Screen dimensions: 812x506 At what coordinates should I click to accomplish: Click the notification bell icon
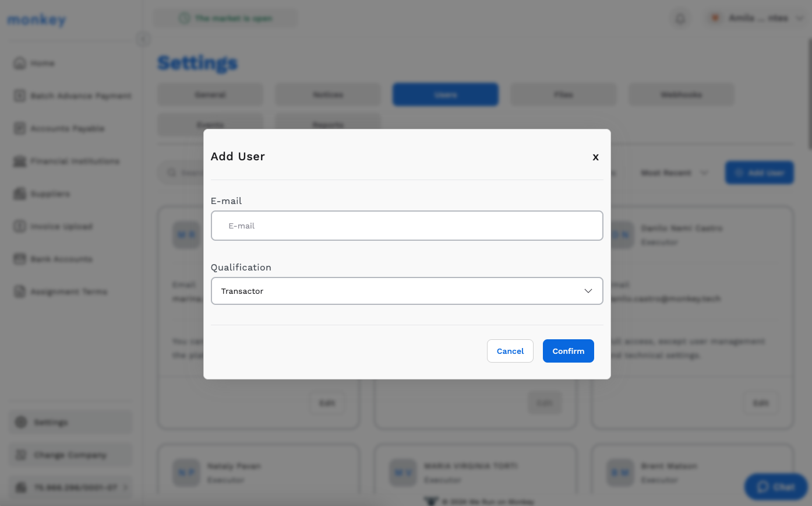tap(680, 19)
